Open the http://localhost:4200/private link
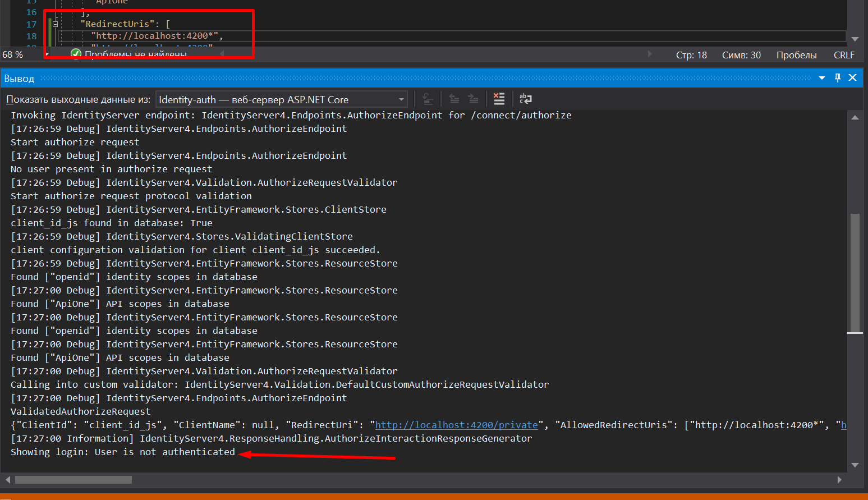The height and width of the screenshot is (500, 868). coord(456,425)
